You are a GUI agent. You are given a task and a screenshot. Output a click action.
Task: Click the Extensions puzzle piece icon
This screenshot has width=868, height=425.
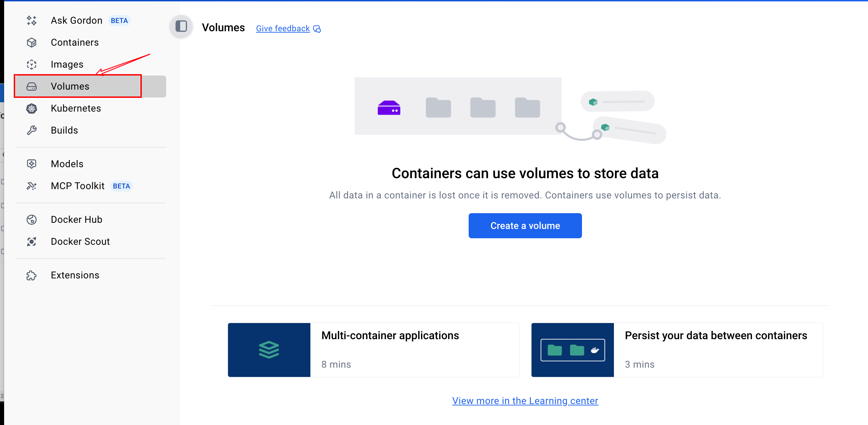[32, 275]
